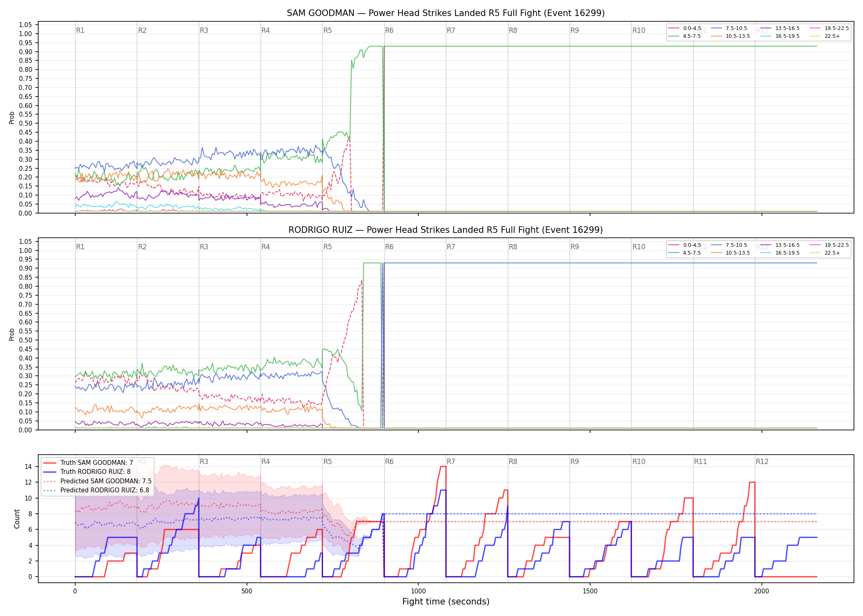Click the Count y-axis label
Viewport: 863px width, 616px height.
tap(17, 519)
